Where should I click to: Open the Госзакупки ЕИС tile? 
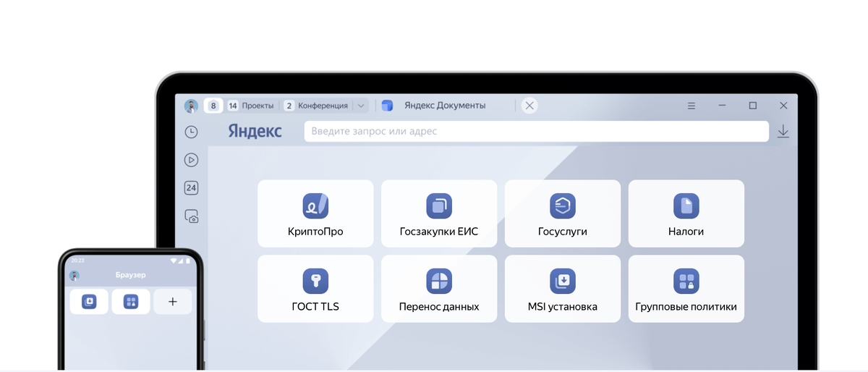point(439,214)
